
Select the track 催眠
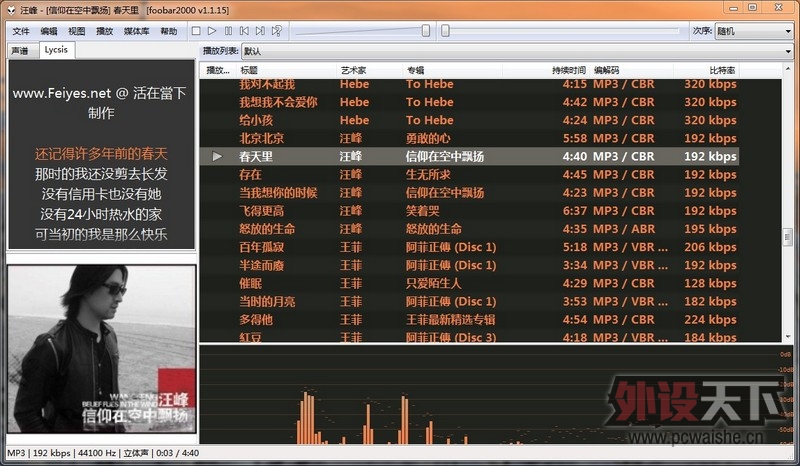(x=251, y=283)
